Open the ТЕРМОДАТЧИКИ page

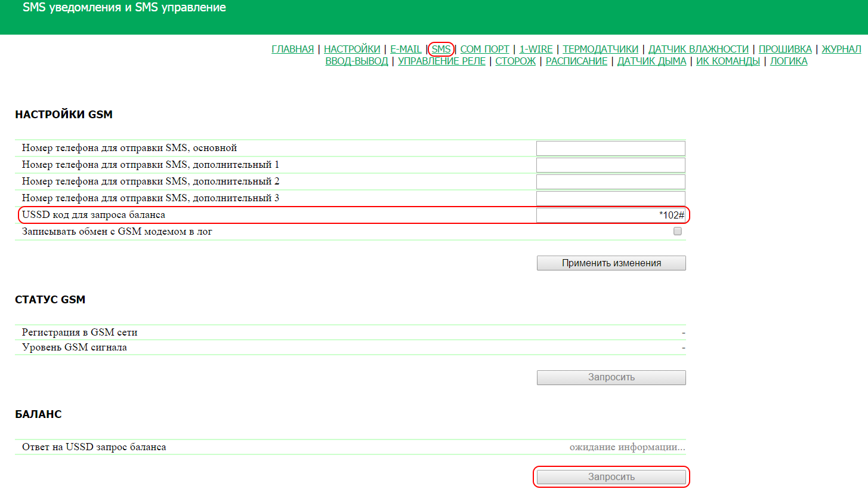pyautogui.click(x=600, y=49)
